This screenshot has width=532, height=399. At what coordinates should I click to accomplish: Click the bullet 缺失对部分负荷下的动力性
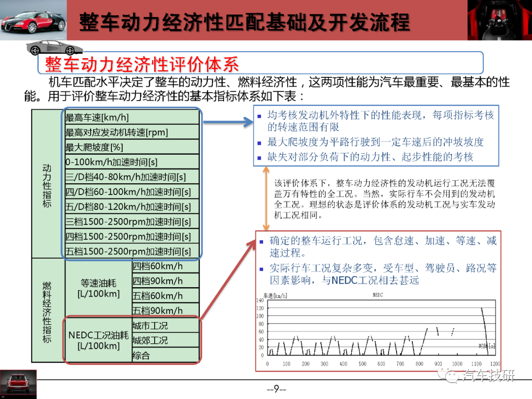366,157
